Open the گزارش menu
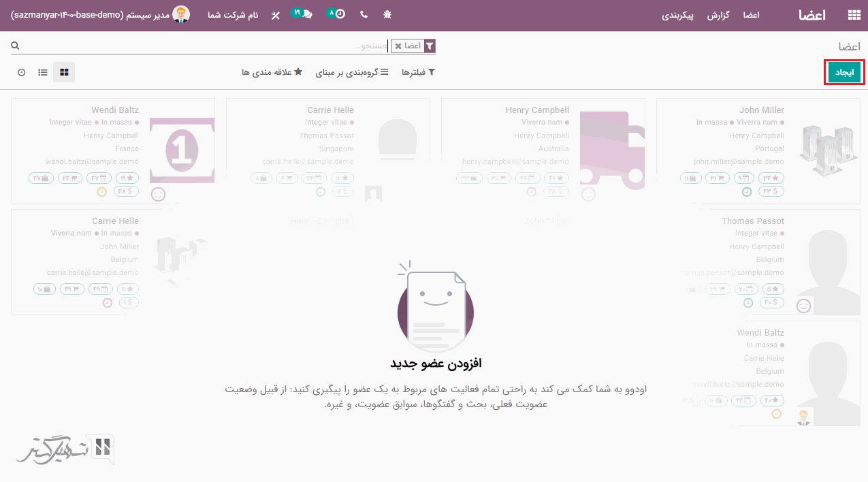The height and width of the screenshot is (482, 868). [x=718, y=15]
